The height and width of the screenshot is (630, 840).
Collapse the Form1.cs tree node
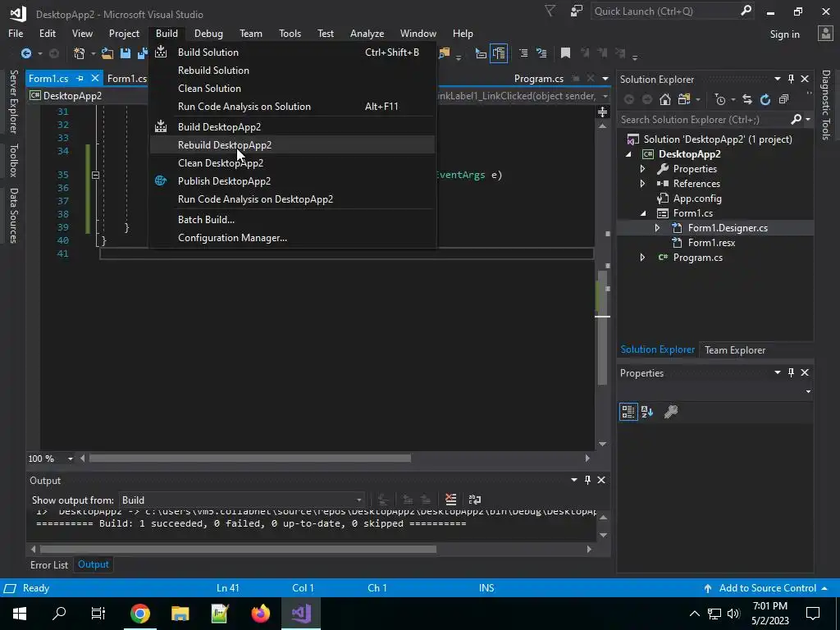click(x=643, y=213)
